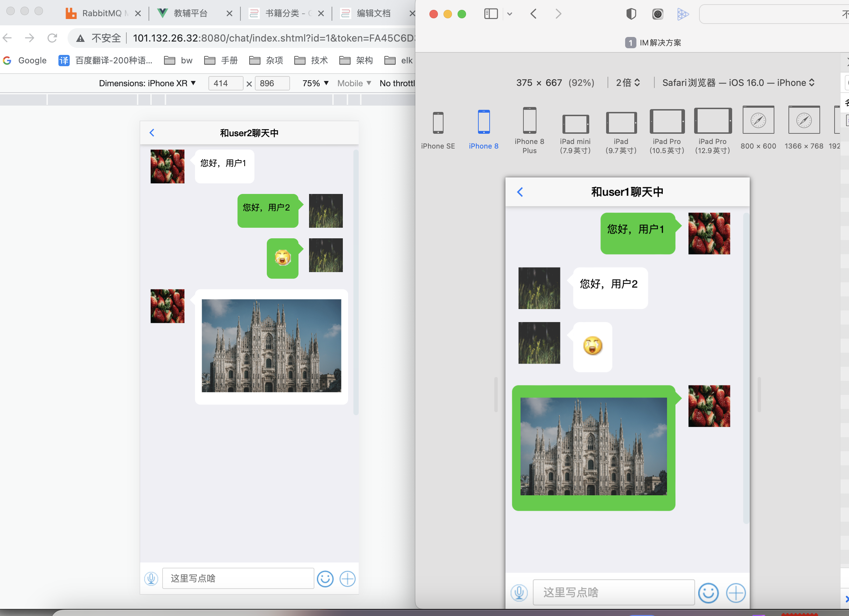The width and height of the screenshot is (849, 616).
Task: Open 75% zoom dropdown in device toolbar
Action: (315, 83)
